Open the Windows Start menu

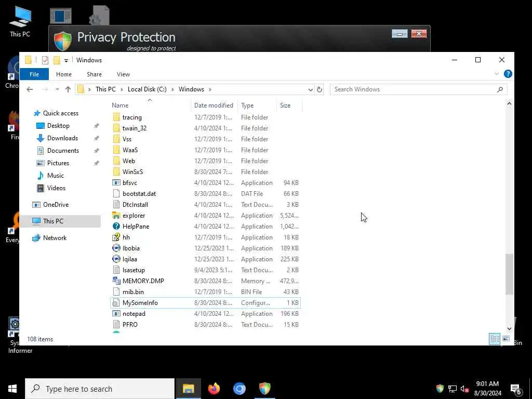(x=12, y=389)
